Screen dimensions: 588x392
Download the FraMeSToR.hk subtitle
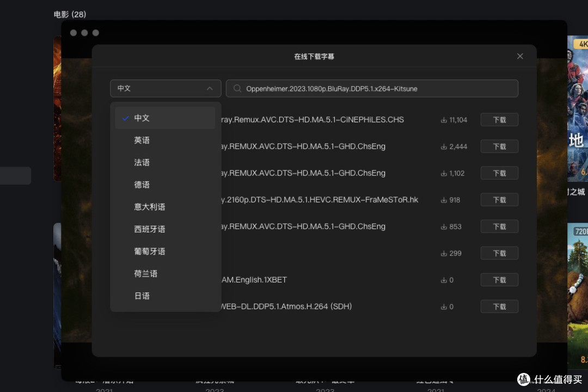(499, 200)
